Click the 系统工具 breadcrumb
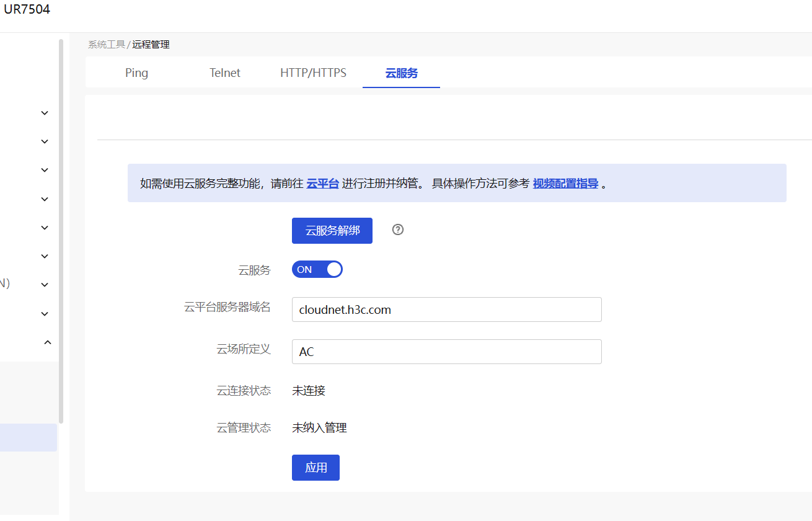 pyautogui.click(x=106, y=45)
